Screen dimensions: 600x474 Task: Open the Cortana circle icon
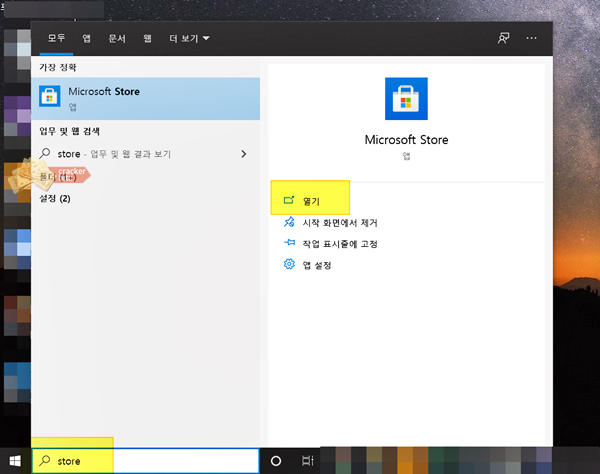tap(276, 461)
